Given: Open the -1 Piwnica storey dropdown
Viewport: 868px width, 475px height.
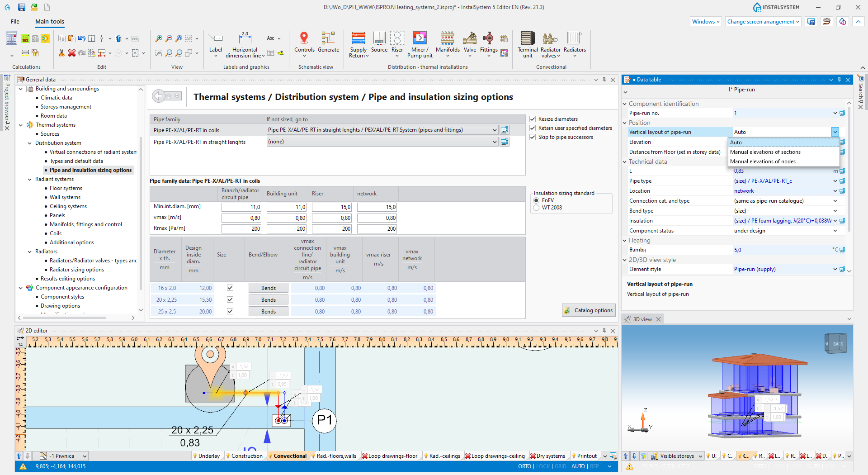Looking at the screenshot, I should point(85,456).
